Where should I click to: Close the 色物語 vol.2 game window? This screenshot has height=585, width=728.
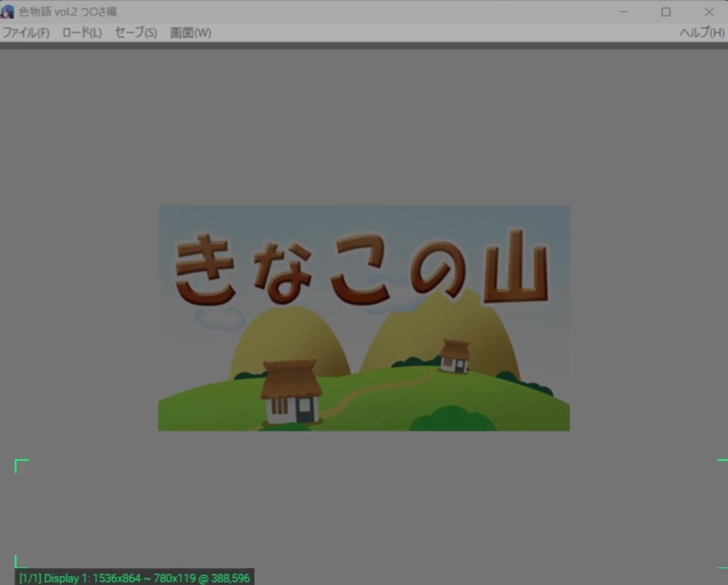click(x=709, y=11)
